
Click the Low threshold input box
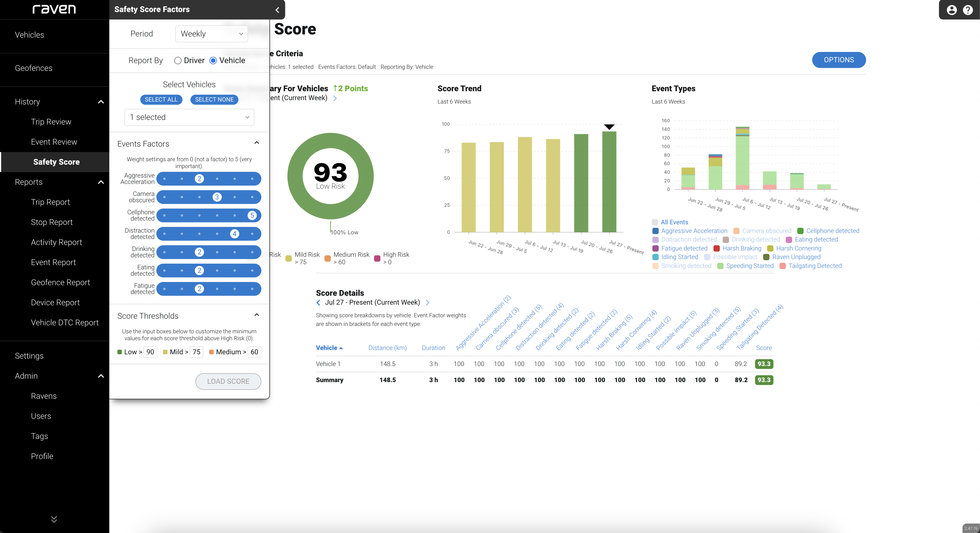point(150,352)
